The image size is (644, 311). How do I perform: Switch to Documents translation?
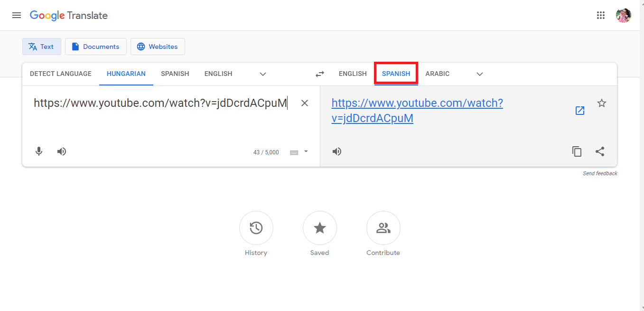tap(96, 47)
